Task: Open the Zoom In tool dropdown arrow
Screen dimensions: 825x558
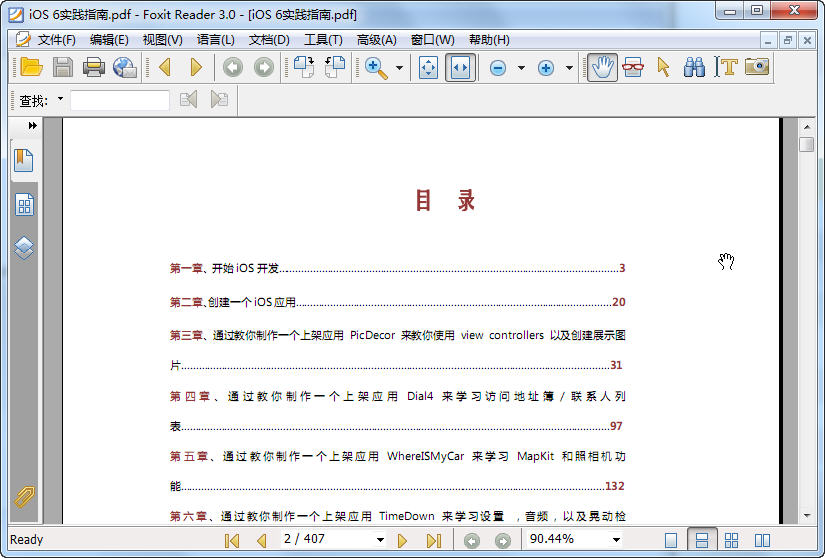Action: point(399,68)
